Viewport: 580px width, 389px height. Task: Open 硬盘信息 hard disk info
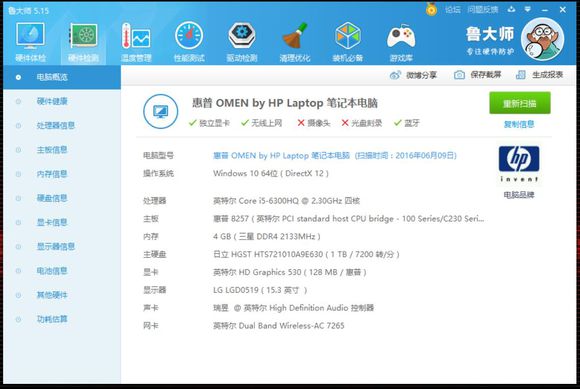[x=52, y=198]
